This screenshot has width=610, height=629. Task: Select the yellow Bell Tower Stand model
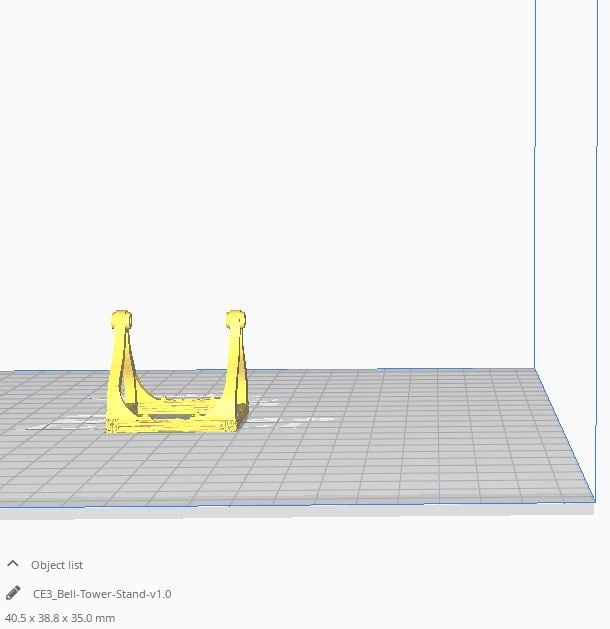(177, 372)
